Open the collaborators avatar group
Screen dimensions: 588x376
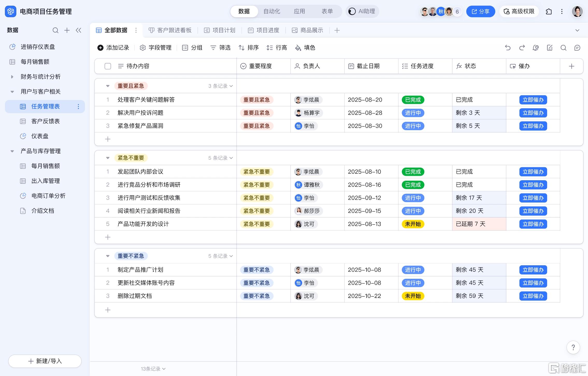coord(441,11)
